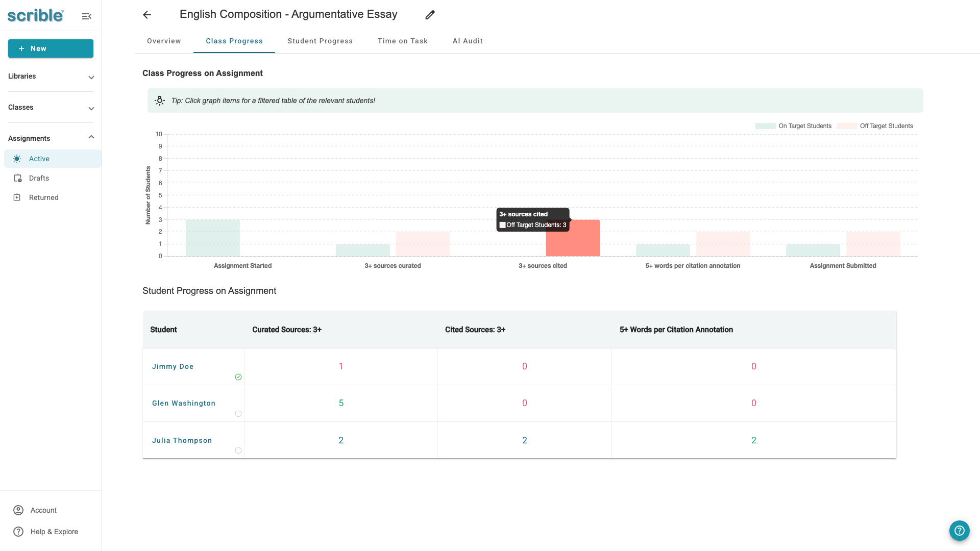Screen dimensions: 980x551
Task: Go back using the arrow icon
Action: click(147, 15)
